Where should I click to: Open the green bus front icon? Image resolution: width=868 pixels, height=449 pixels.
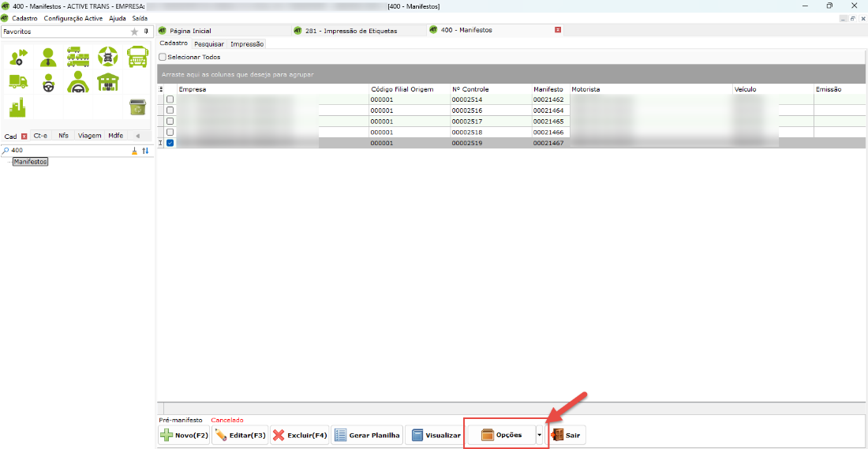(x=137, y=57)
